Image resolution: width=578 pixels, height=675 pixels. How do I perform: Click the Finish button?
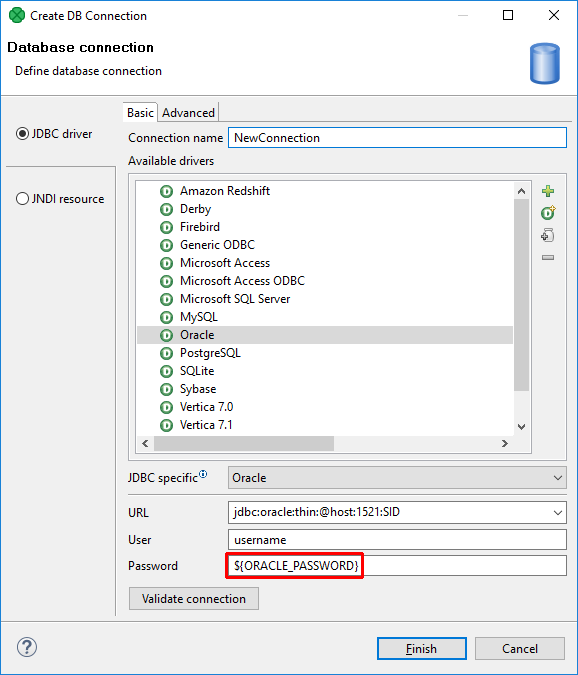coord(422,648)
